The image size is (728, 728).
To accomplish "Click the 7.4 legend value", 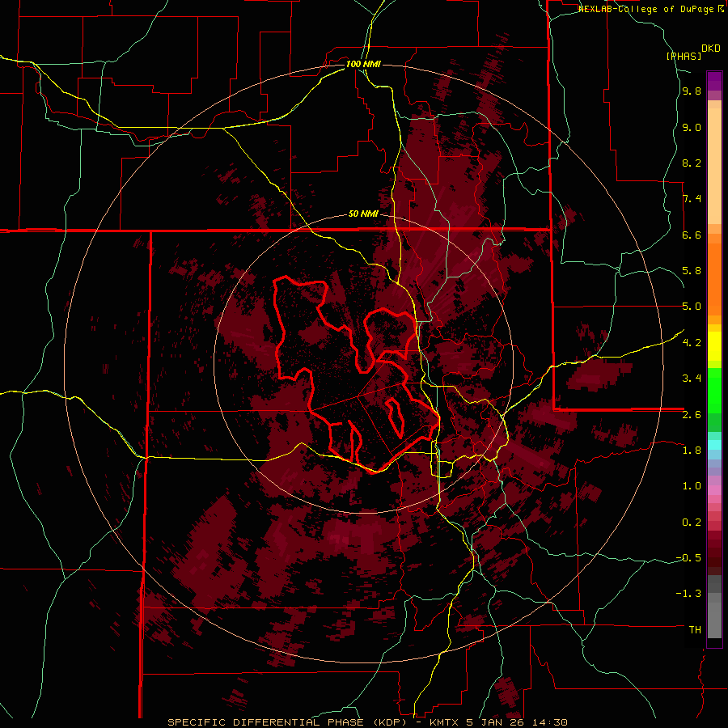I will coord(692,199).
